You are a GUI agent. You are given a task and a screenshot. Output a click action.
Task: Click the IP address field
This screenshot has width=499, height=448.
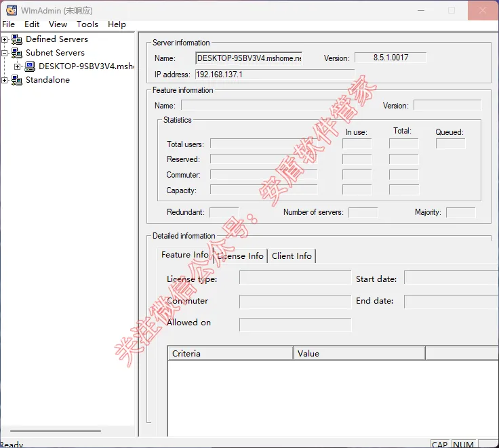point(275,75)
